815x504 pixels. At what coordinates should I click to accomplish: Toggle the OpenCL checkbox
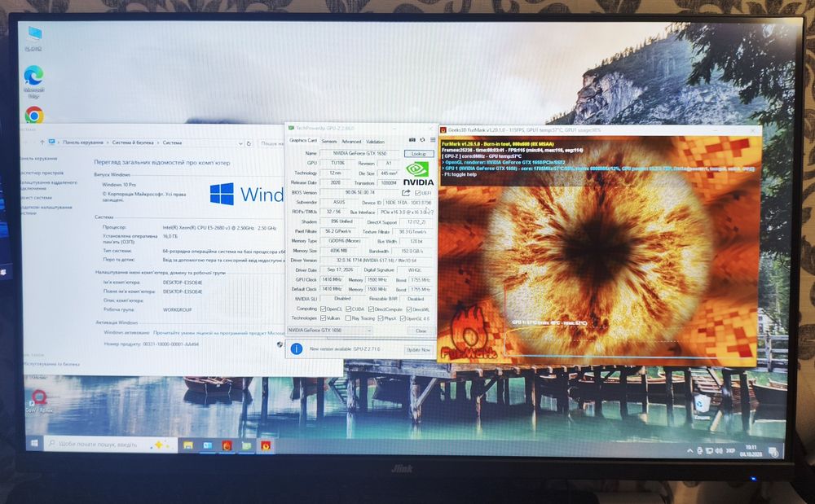pyautogui.click(x=323, y=309)
